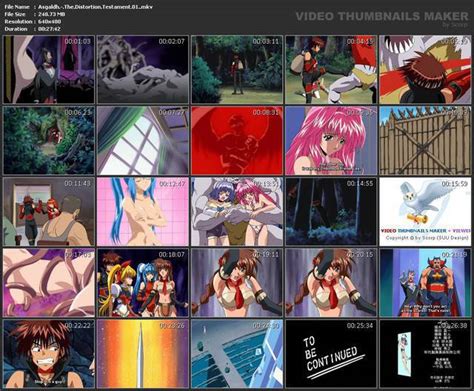Click the file name 'Asgaldh.-.The.Distortion.Testament.01.mkv'

click(x=95, y=6)
